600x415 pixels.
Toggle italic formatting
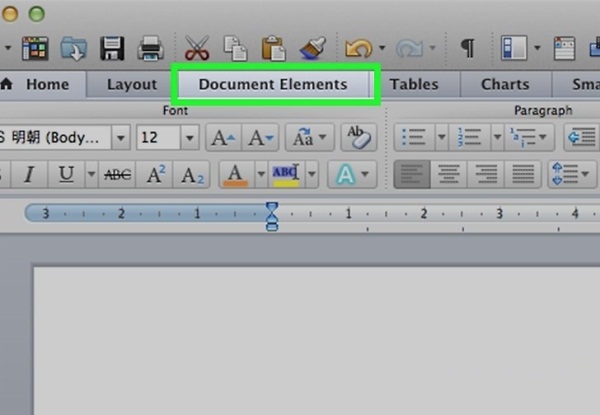(29, 175)
